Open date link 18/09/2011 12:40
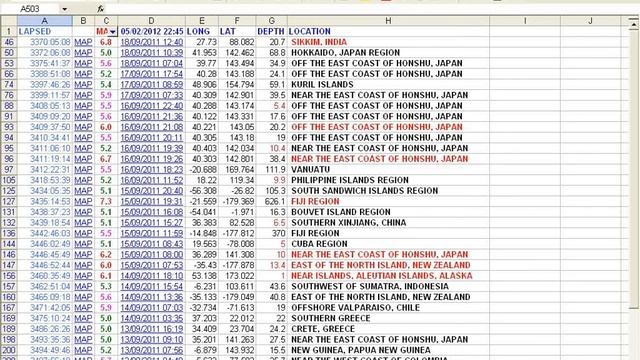This screenshot has height=360, width=640. coord(152,42)
